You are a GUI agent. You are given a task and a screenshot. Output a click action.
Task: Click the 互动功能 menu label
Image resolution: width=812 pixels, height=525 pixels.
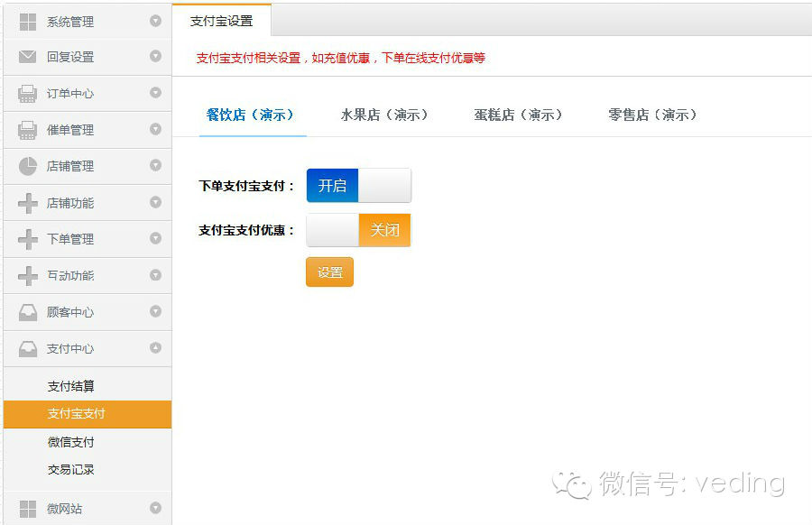point(70,275)
